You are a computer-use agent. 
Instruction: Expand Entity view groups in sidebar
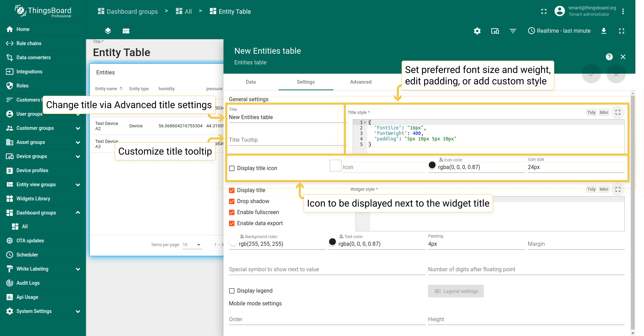(x=78, y=185)
